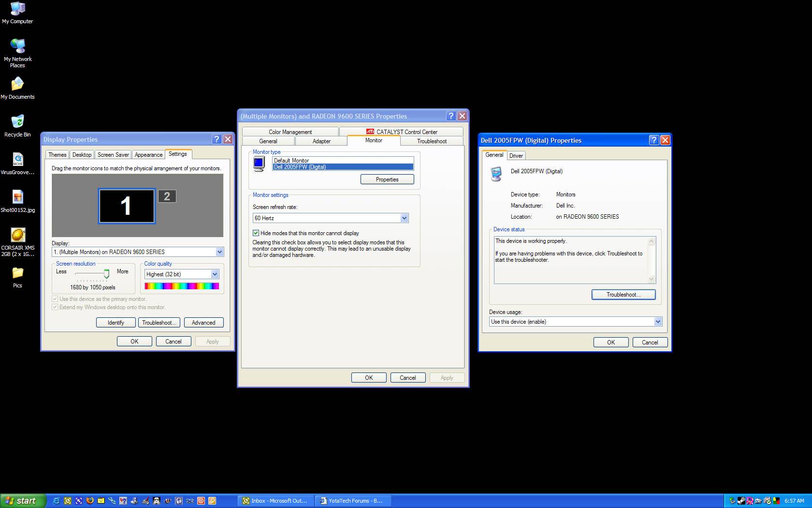Switch to YotaTech Forums taskbar window
The height and width of the screenshot is (508, 812).
(353, 501)
